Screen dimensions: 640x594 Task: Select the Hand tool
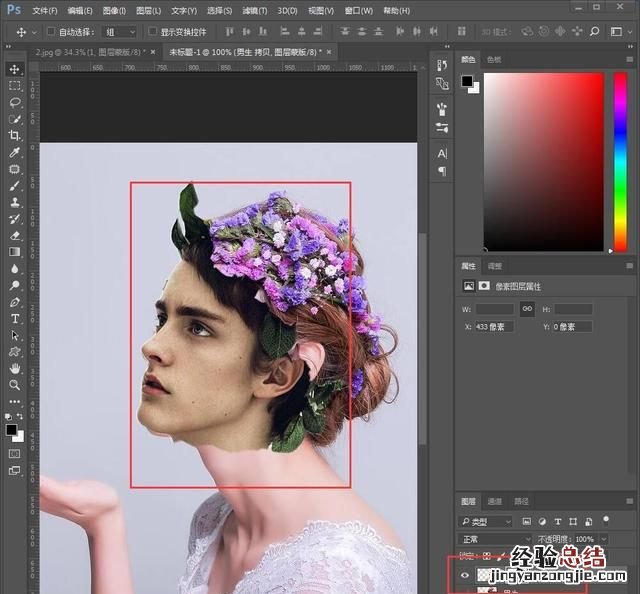pos(15,368)
